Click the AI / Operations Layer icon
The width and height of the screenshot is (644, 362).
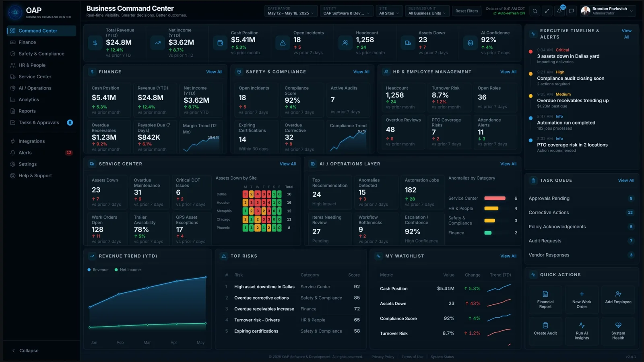[313, 164]
